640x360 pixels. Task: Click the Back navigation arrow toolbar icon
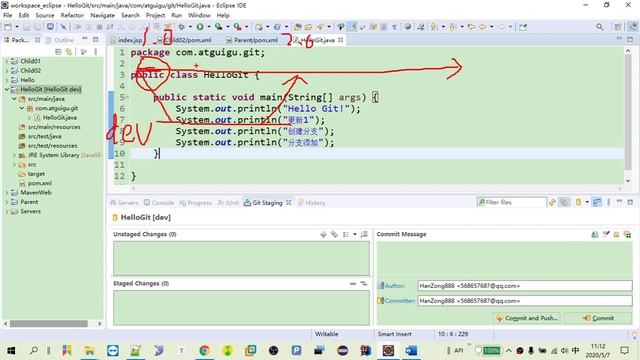[x=482, y=27]
